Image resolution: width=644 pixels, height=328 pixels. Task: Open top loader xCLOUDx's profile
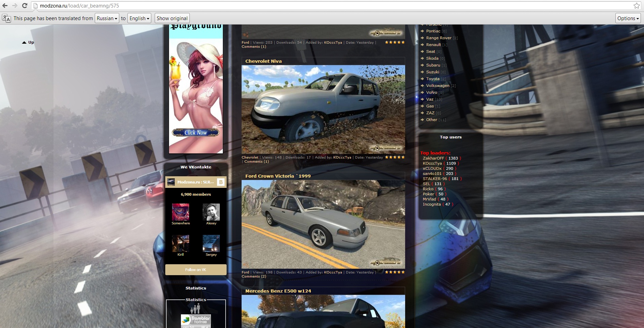tap(432, 168)
